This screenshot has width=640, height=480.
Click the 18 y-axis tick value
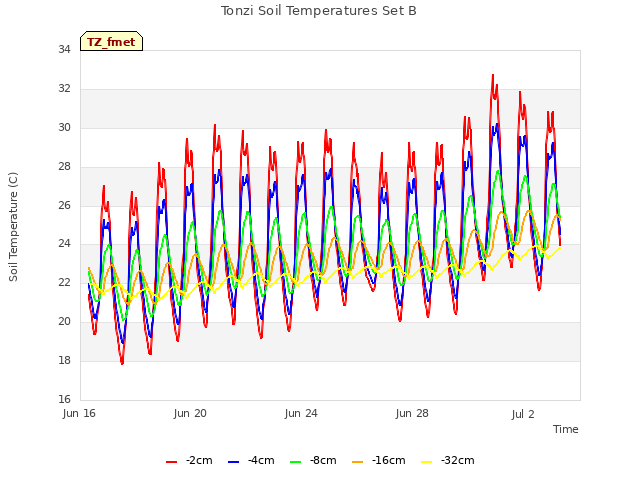[64, 360]
